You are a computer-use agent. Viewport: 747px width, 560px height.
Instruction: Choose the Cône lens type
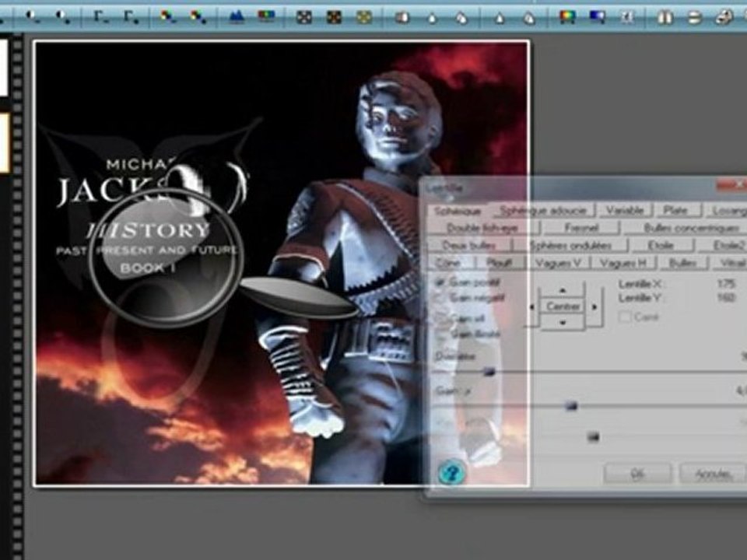pyautogui.click(x=448, y=263)
